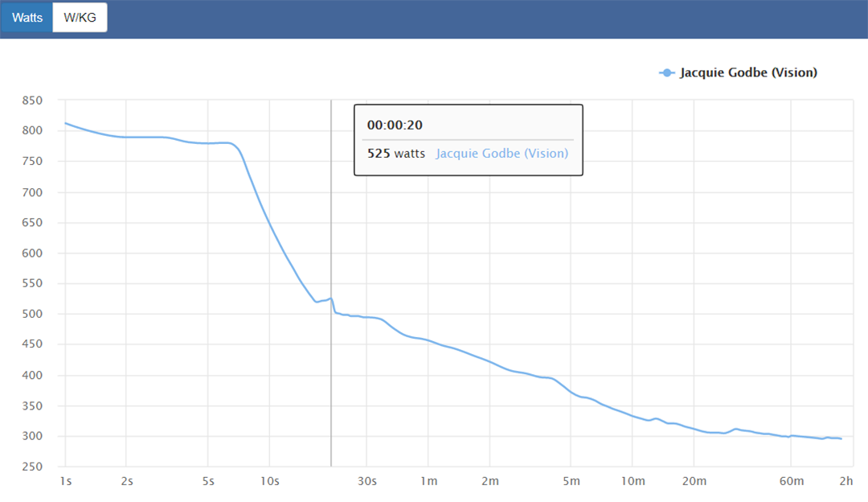
Task: Select the 1m x-axis tick label
Action: [x=428, y=481]
